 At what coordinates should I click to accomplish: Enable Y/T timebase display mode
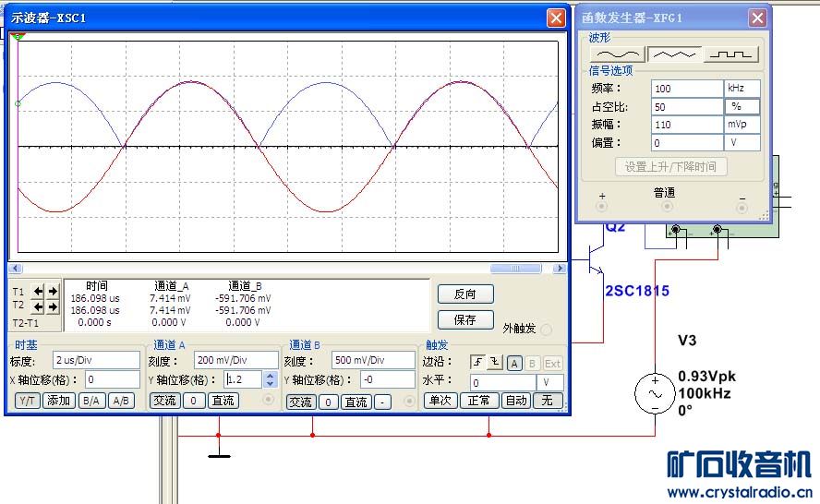[x=28, y=401]
